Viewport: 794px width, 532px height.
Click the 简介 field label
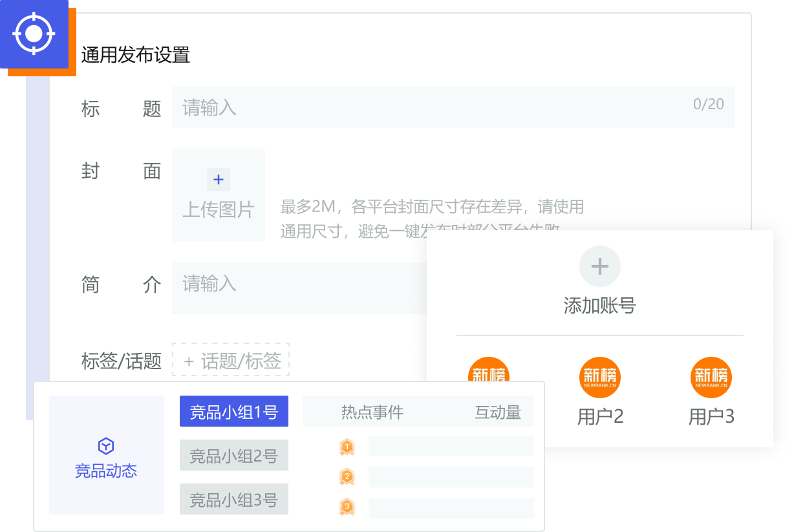coord(122,284)
